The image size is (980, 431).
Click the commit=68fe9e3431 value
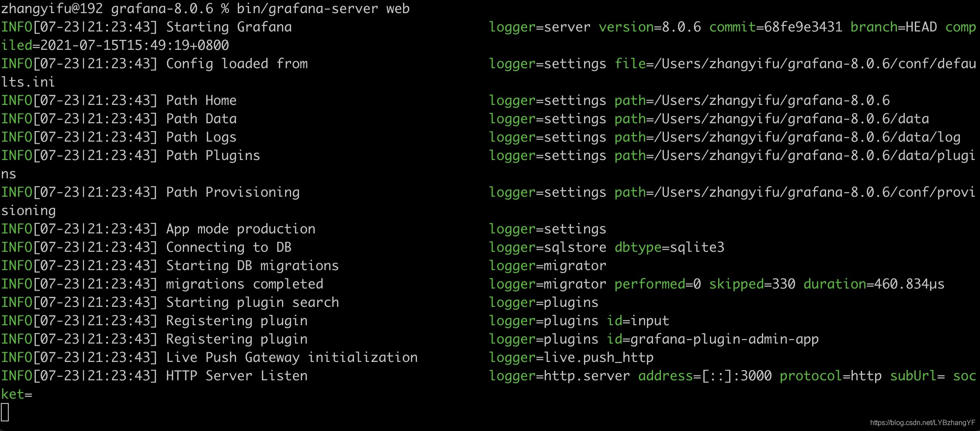pyautogui.click(x=775, y=27)
